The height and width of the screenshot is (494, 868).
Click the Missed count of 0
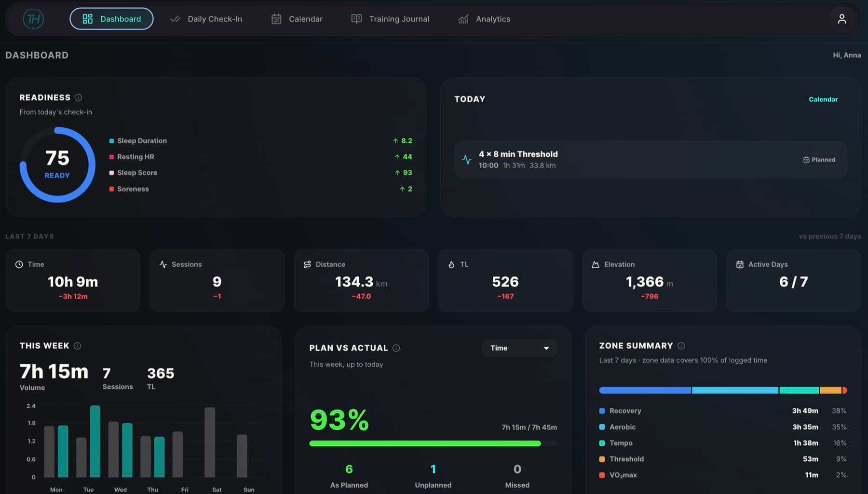(x=517, y=469)
